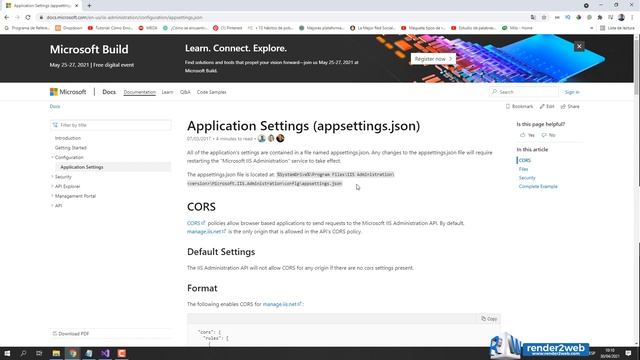Select the Documentation nav item
The width and height of the screenshot is (640, 360).
[140, 92]
